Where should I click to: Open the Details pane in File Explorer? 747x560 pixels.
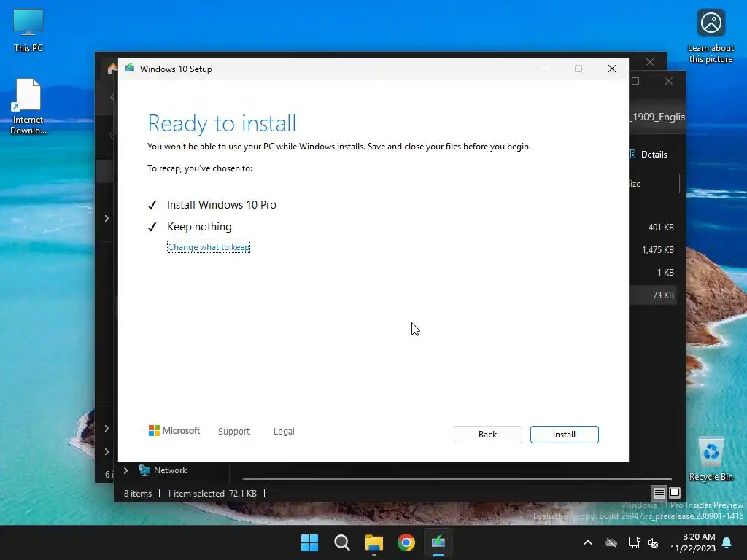point(649,155)
